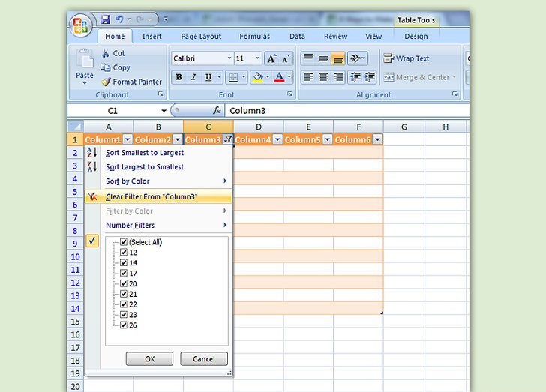
Task: Click the formula bar showing Column3
Action: tap(347, 111)
